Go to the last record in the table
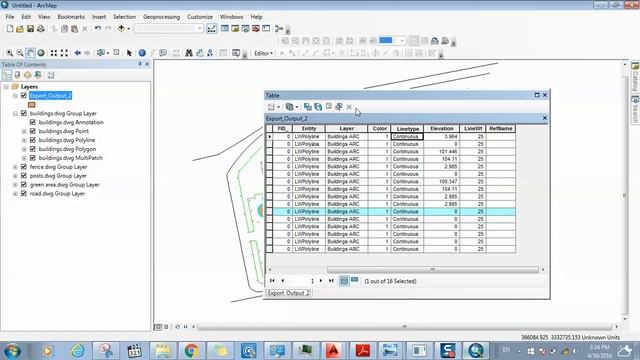The height and width of the screenshot is (360, 640). [331, 281]
